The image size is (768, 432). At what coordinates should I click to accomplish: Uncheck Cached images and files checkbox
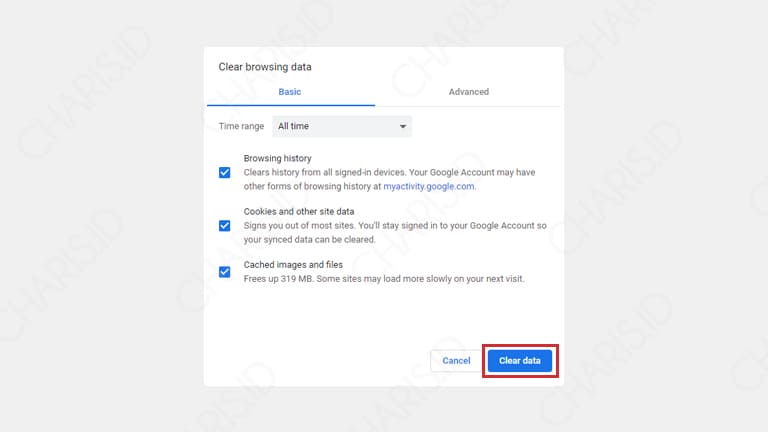[224, 272]
